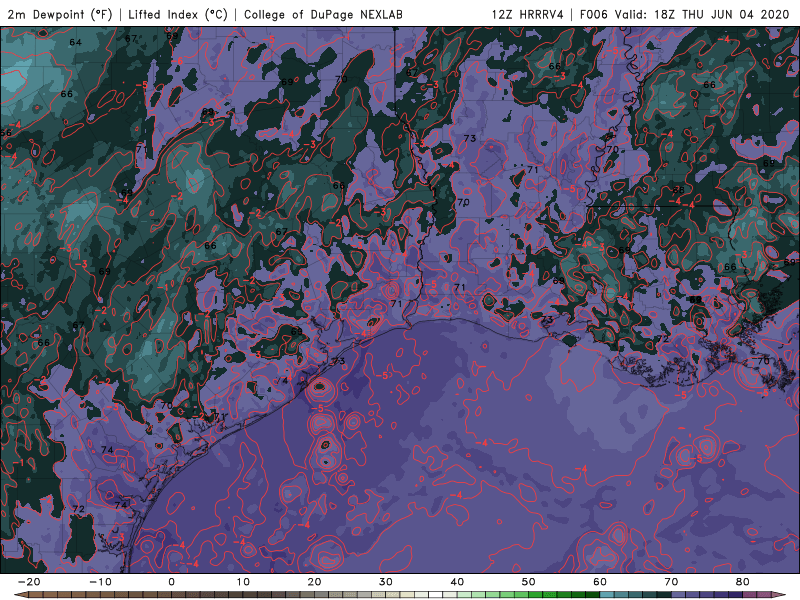Click the 30 label on the color scale

[386, 582]
